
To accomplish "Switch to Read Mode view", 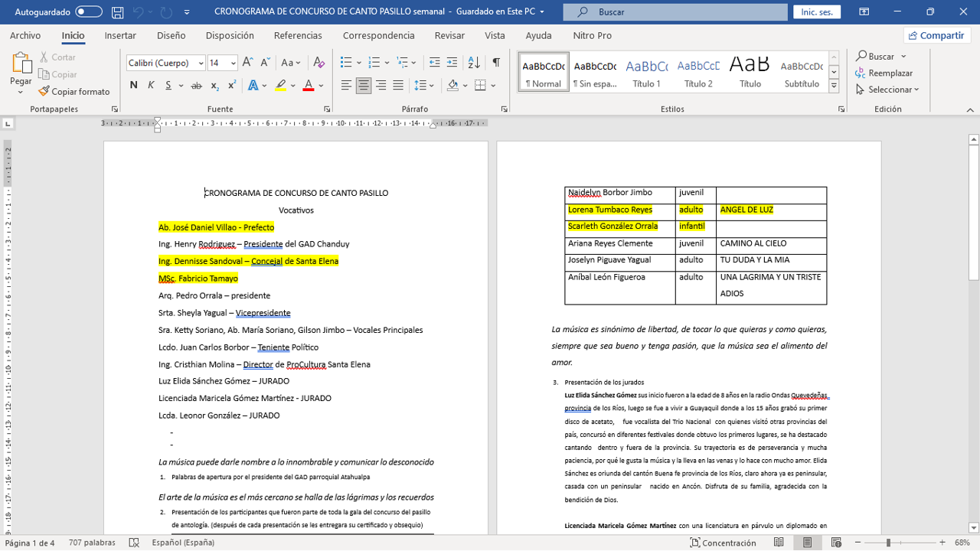I will pos(779,543).
